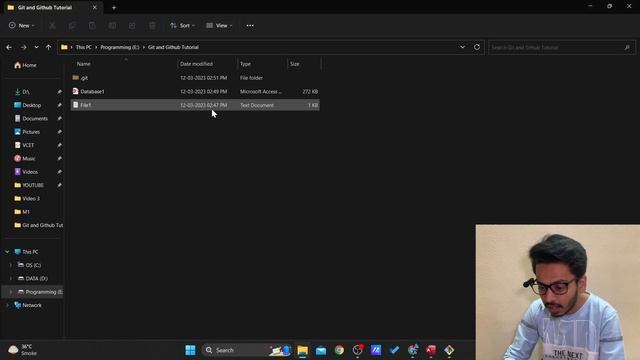
Task: Open the recent locations dropdown arrow
Action: click(36, 47)
